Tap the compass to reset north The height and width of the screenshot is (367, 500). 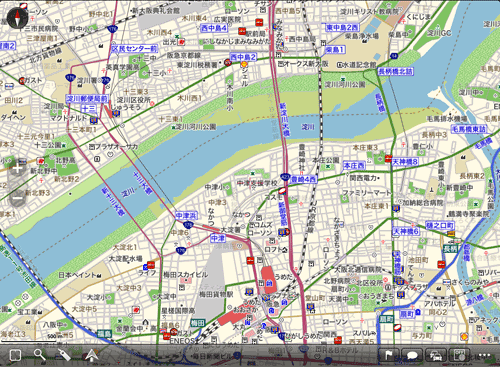coord(17,17)
